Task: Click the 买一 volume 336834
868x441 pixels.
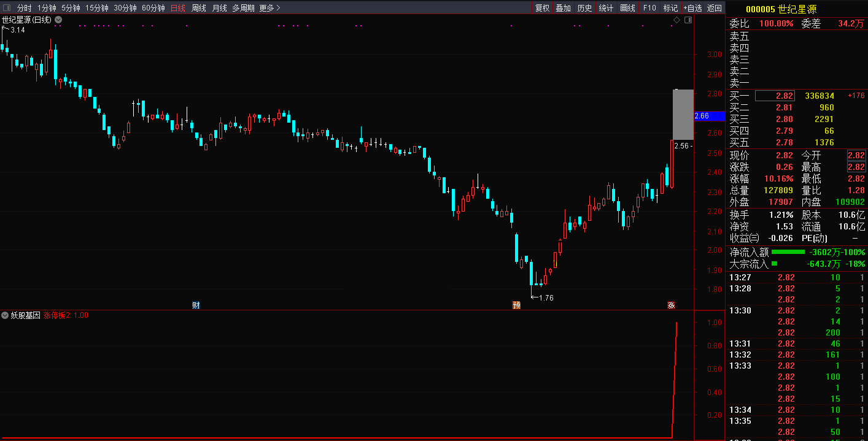Action: coord(819,96)
